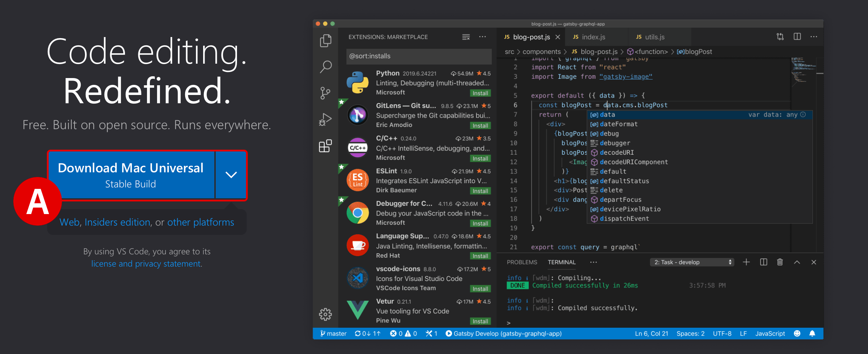Click the split terminal icon

click(x=763, y=262)
